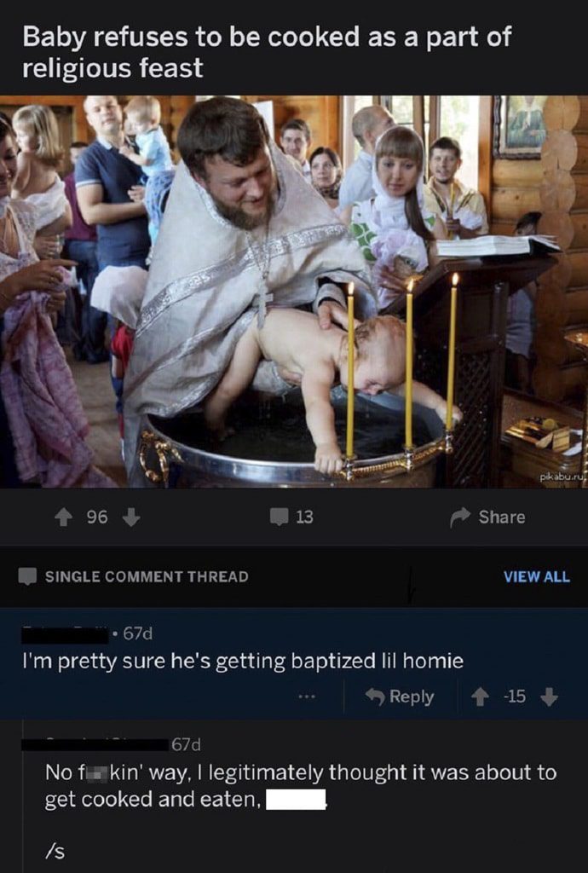The height and width of the screenshot is (873, 588).
Task: Open the baptism photo image
Action: (294, 292)
